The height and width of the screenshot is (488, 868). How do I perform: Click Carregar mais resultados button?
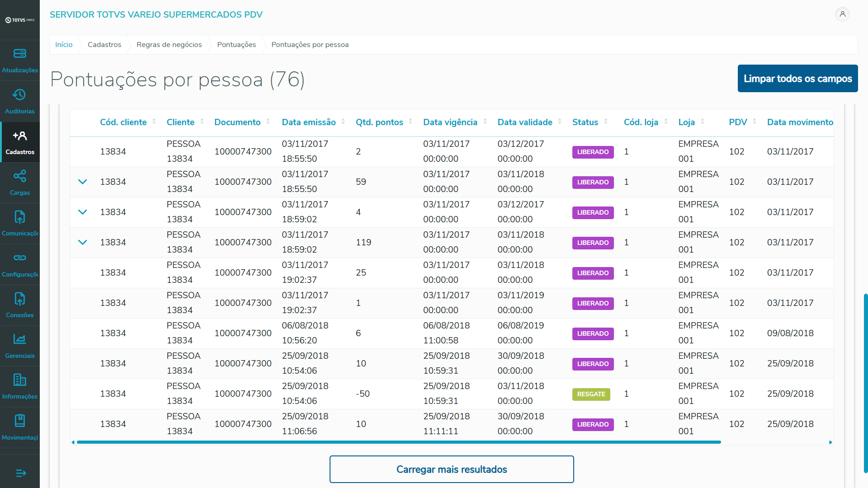click(452, 469)
